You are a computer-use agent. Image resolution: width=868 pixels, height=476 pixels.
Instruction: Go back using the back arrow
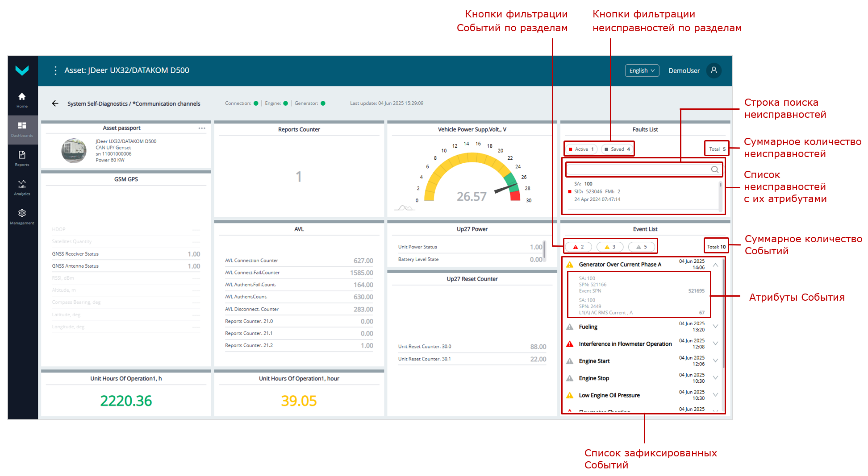pos(55,103)
